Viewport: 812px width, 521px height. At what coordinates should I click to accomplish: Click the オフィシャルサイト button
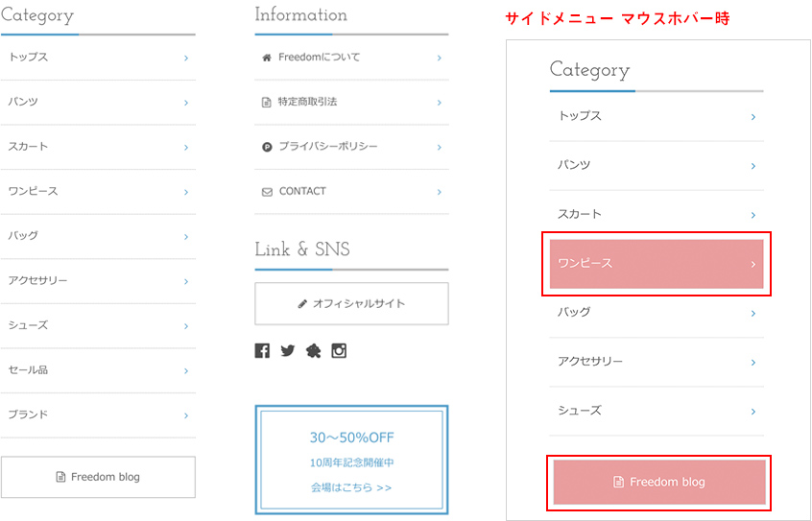click(351, 304)
